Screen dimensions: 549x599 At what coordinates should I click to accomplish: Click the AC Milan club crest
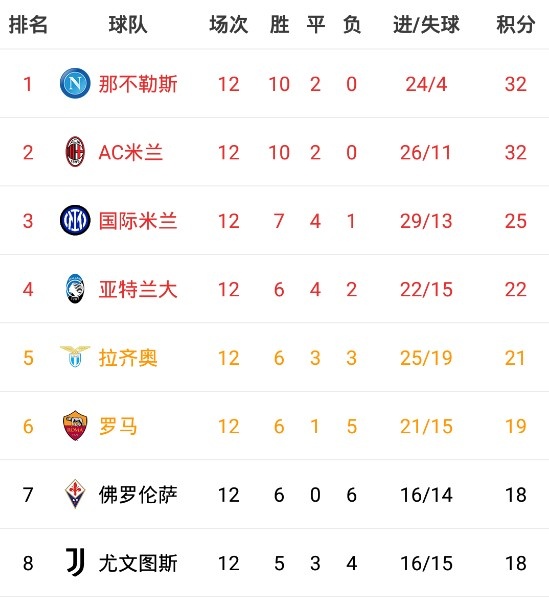(75, 152)
